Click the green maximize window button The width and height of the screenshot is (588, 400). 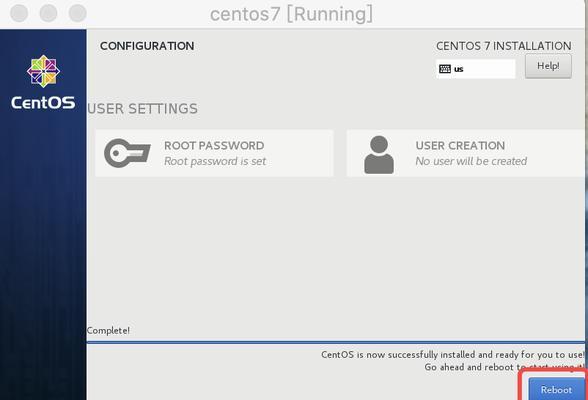coord(78,13)
